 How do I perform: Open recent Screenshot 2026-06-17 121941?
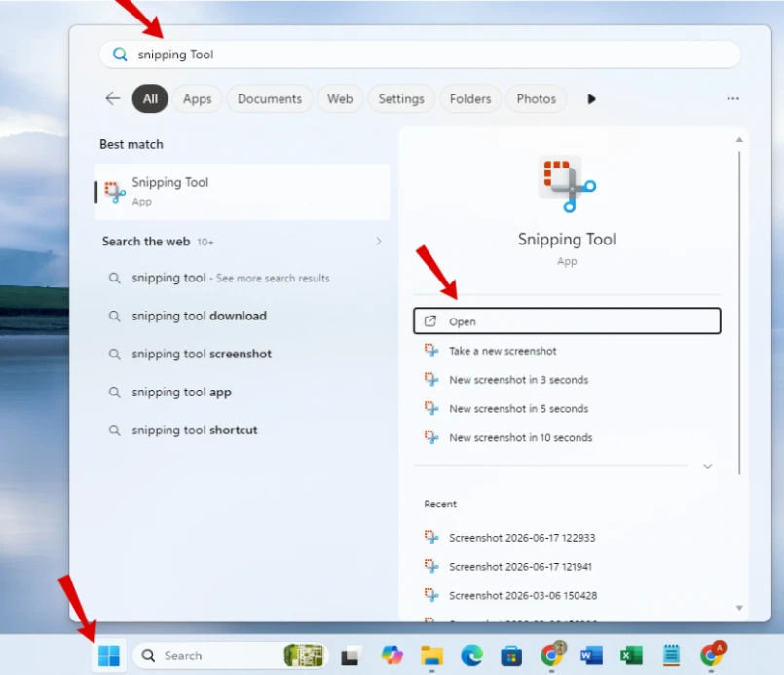567,567
